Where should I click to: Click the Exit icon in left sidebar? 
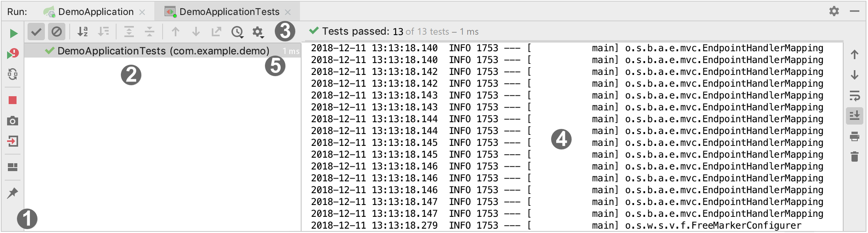tap(13, 141)
